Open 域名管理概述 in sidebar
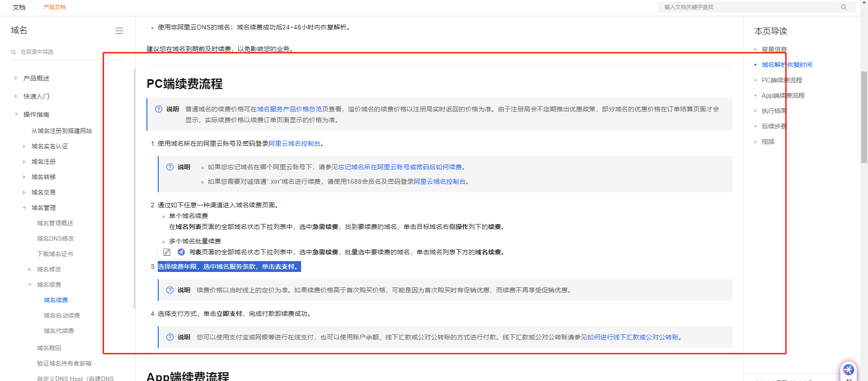This screenshot has width=868, height=381. pyautogui.click(x=55, y=223)
